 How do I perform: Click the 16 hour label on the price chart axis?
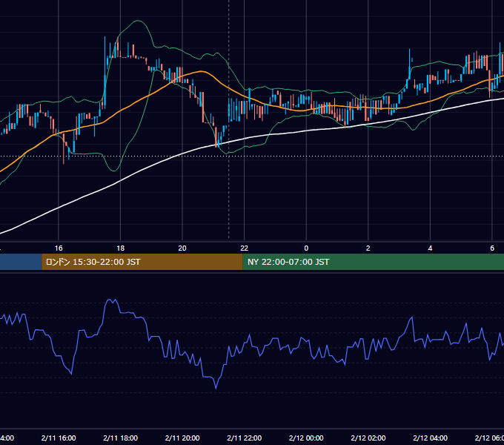click(59, 248)
